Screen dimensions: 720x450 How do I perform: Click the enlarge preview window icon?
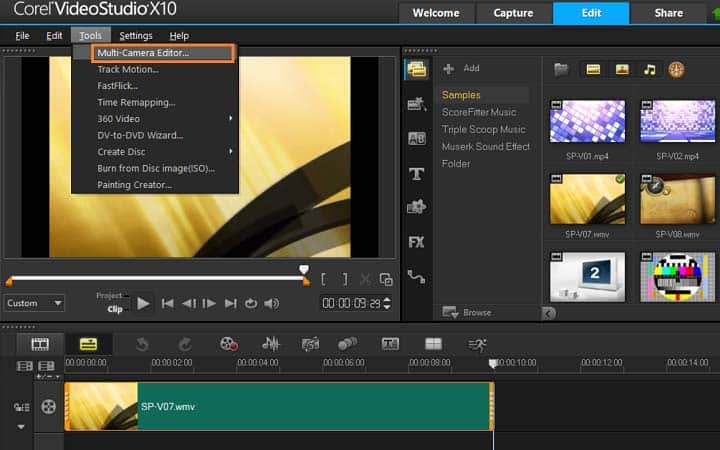pos(386,279)
